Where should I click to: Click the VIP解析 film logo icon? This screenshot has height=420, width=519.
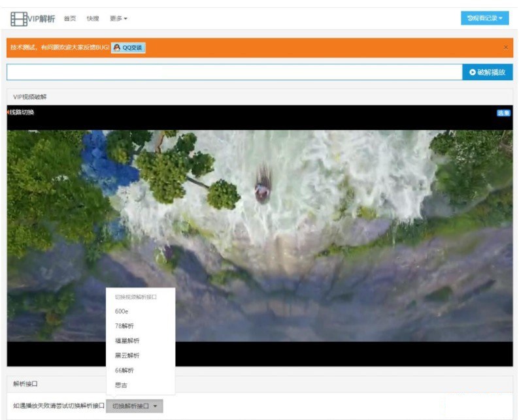(19, 18)
